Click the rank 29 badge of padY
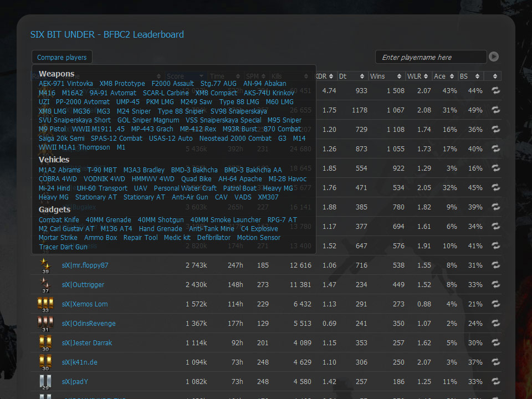 click(45, 382)
